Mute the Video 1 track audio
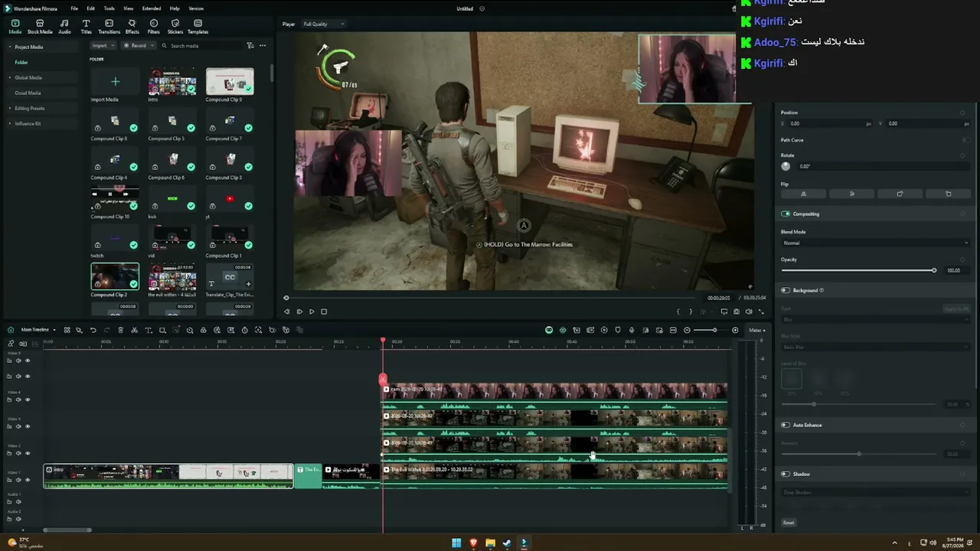The image size is (980, 551). (x=18, y=480)
